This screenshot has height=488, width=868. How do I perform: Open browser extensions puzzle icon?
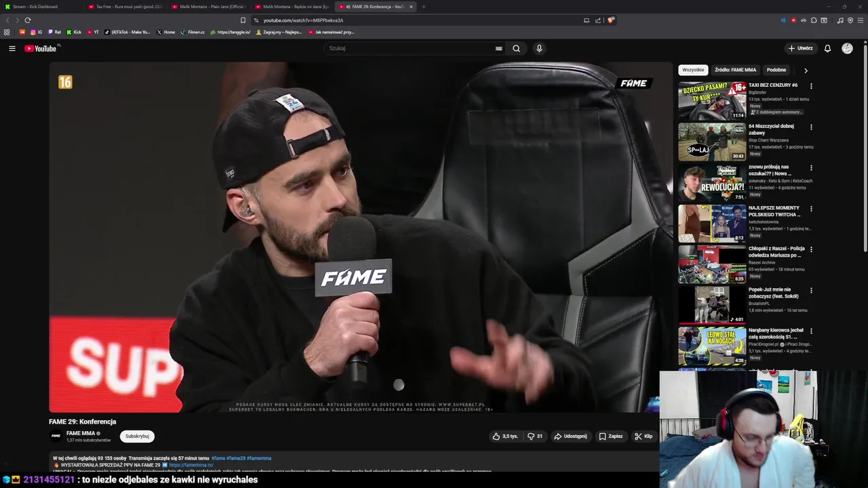click(x=814, y=20)
